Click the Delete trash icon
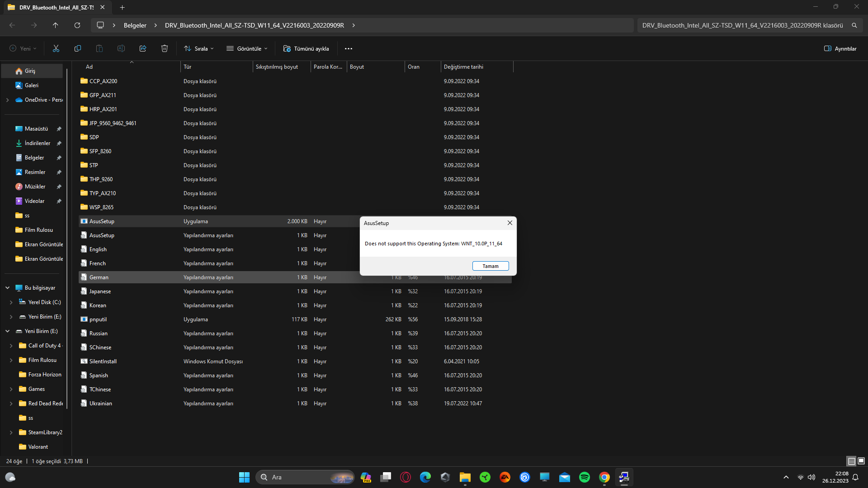Viewport: 868px width, 488px height. 165,48
